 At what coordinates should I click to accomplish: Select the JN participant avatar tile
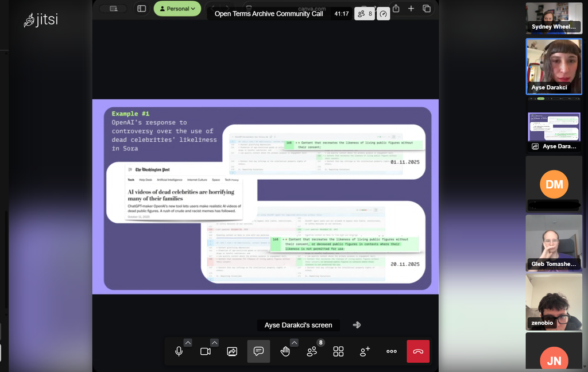pos(554,351)
